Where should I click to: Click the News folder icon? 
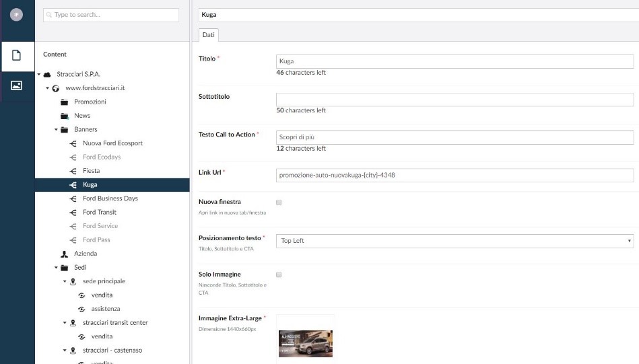65,116
